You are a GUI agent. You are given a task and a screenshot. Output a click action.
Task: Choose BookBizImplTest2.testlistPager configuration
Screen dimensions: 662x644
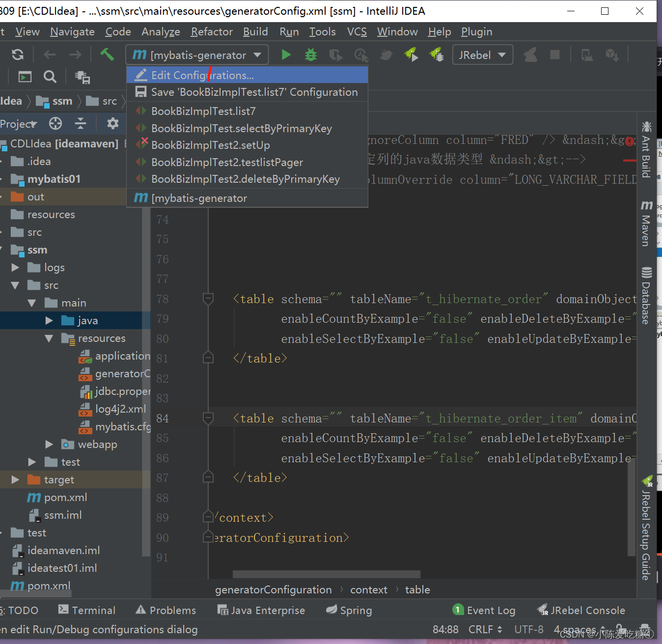227,162
